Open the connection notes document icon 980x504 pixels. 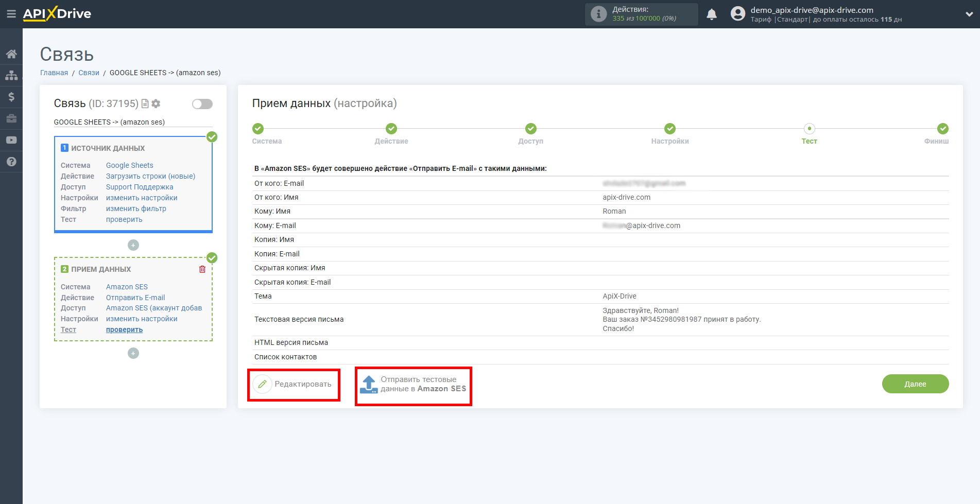145,103
